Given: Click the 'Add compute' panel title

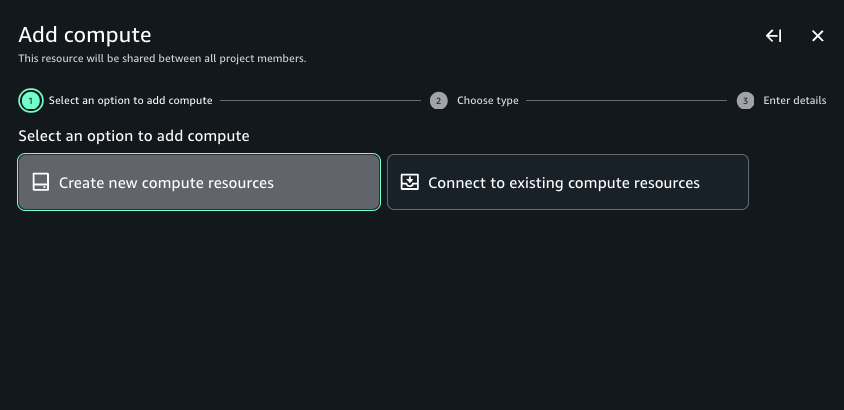Looking at the screenshot, I should tap(85, 35).
